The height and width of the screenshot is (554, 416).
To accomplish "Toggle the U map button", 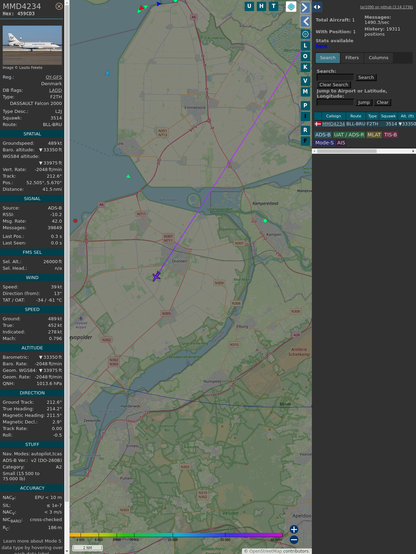I will 249,6.
